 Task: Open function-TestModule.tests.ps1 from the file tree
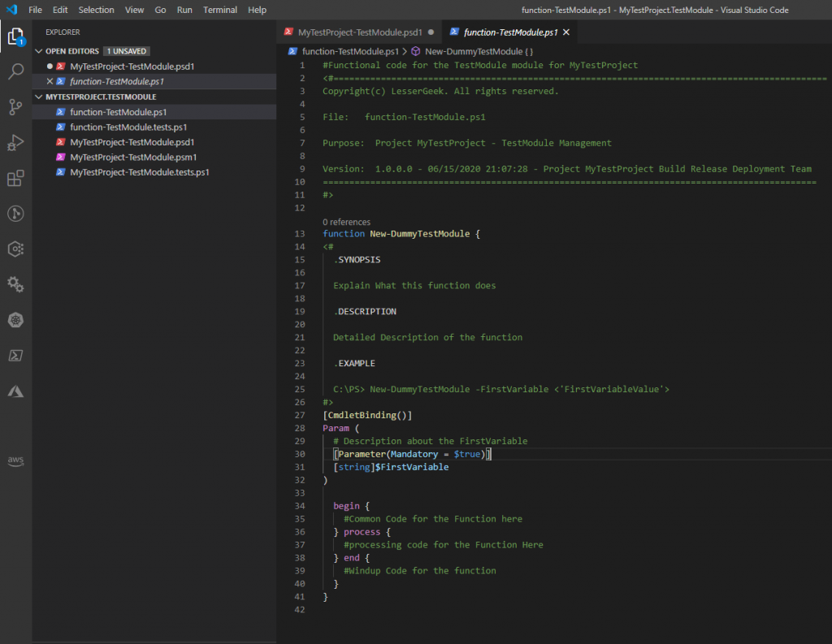(128, 128)
